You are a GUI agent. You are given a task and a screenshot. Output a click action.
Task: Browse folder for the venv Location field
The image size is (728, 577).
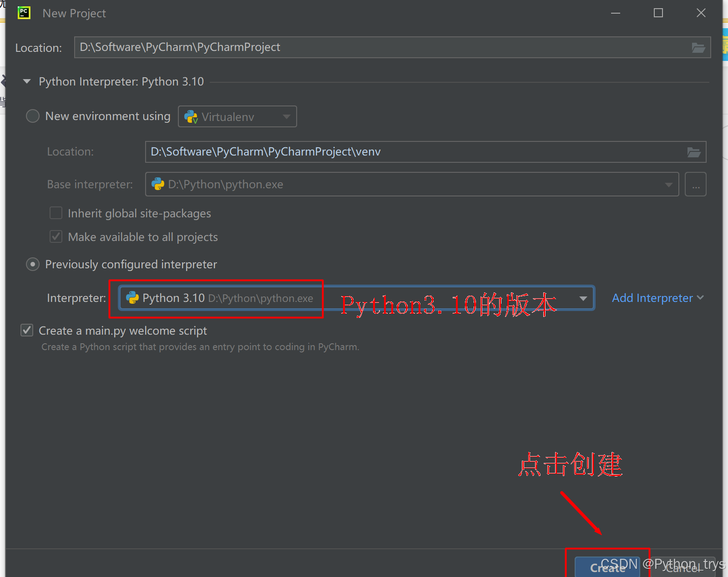tap(693, 152)
